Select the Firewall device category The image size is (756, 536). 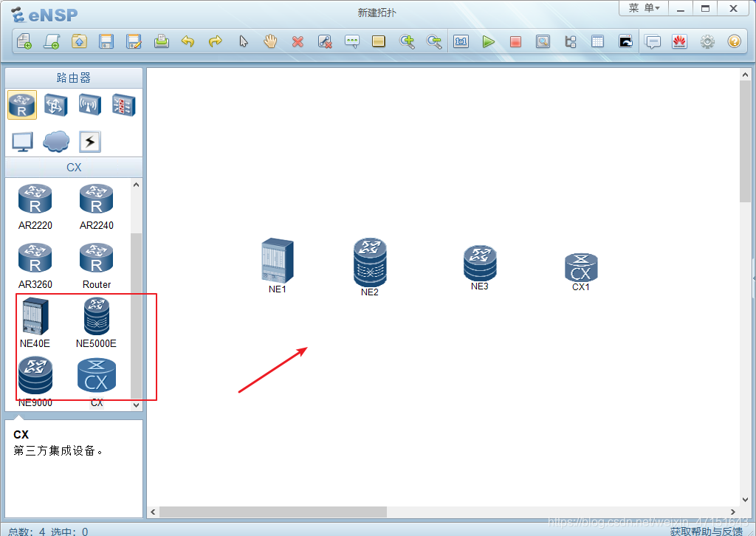pos(124,105)
